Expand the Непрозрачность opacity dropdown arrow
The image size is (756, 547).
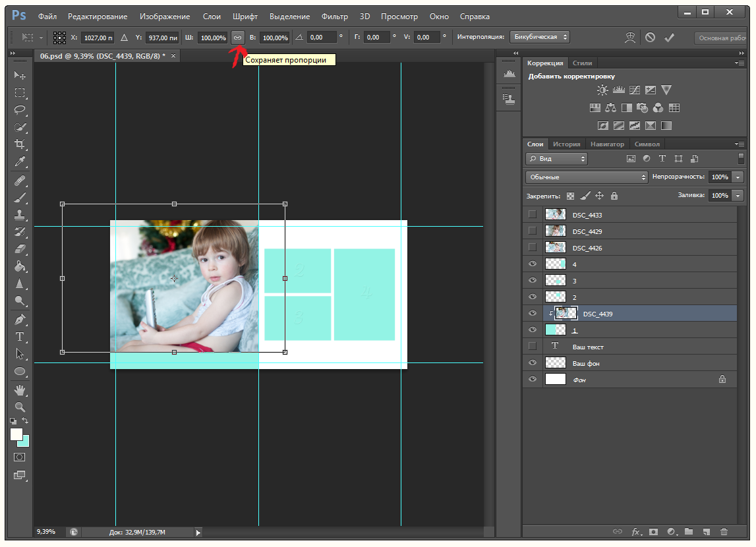click(738, 177)
